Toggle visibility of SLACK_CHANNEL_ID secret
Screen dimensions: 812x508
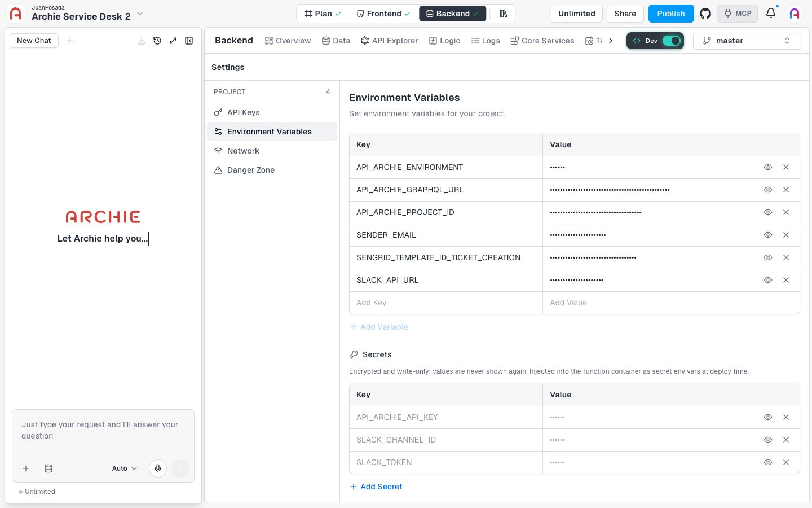[x=768, y=440]
